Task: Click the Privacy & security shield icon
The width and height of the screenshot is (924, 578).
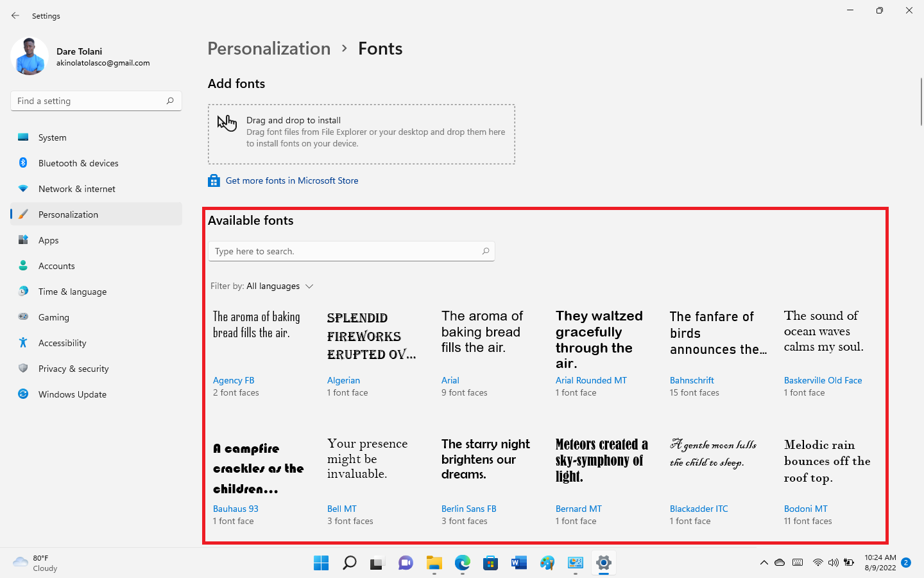Action: pos(23,369)
